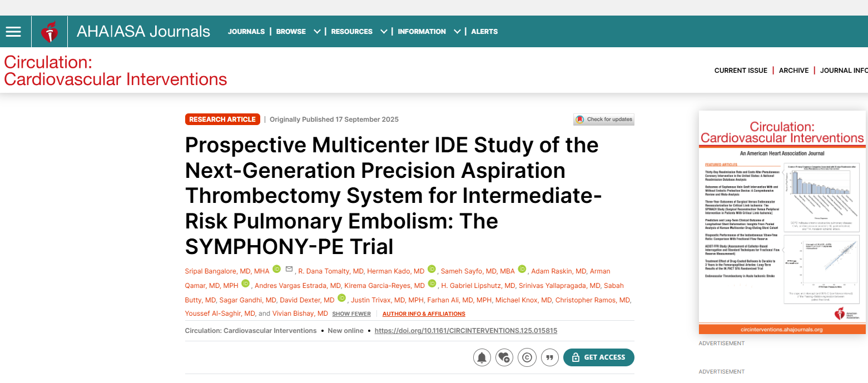
Task: Click author name R. Dana Tomalty, MD
Action: 331,271
